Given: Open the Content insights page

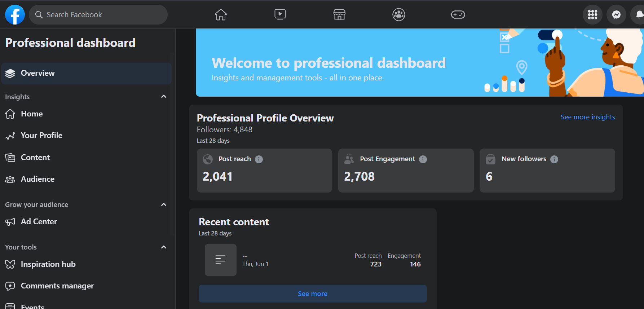Looking at the screenshot, I should [x=87, y=158].
